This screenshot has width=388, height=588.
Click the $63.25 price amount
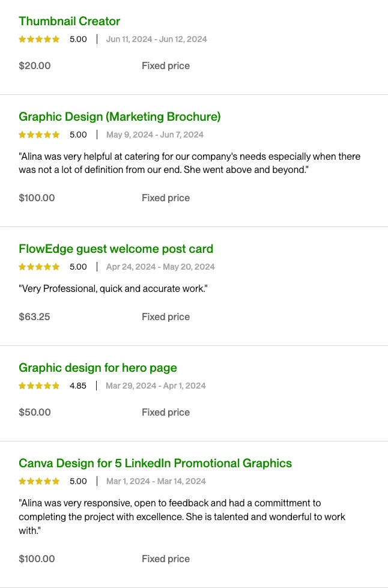(34, 317)
